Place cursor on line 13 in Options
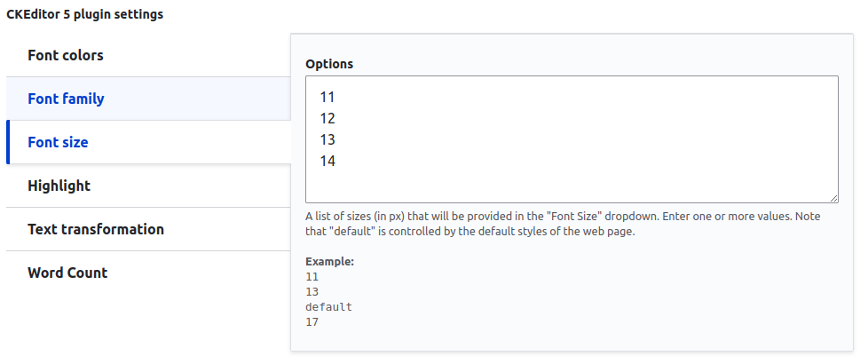The image size is (868, 364). tap(327, 139)
